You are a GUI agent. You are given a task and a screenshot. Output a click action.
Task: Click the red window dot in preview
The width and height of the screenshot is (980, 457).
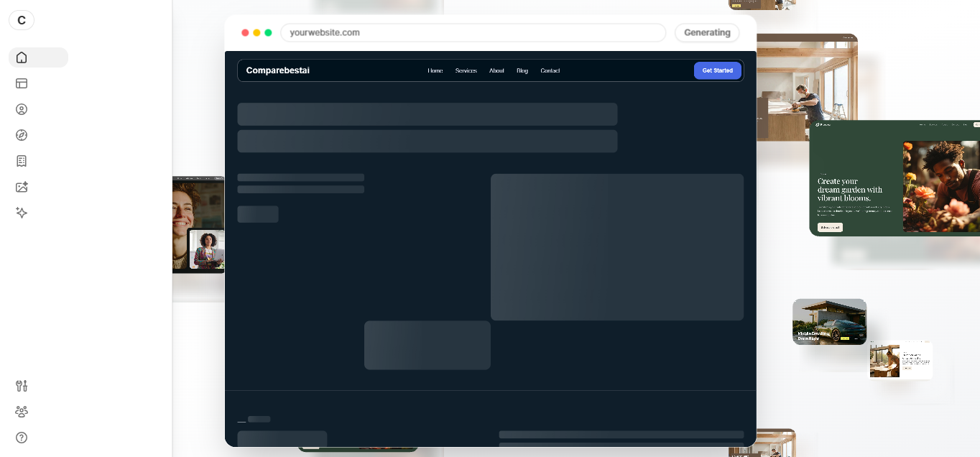(245, 33)
